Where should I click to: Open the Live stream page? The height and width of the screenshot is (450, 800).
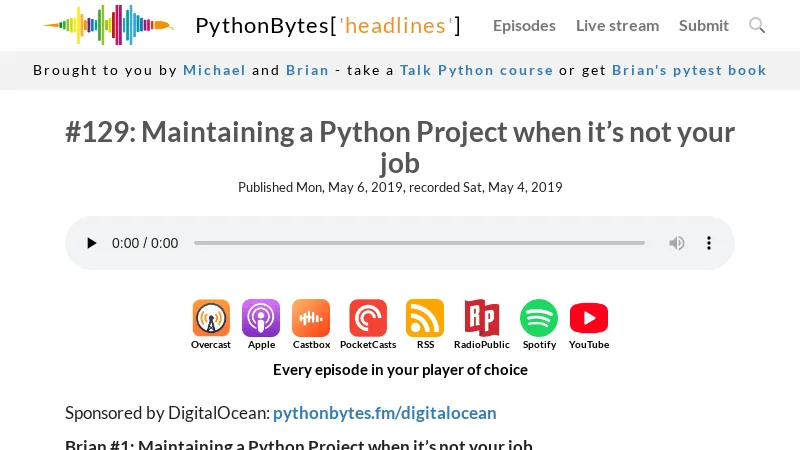(617, 25)
